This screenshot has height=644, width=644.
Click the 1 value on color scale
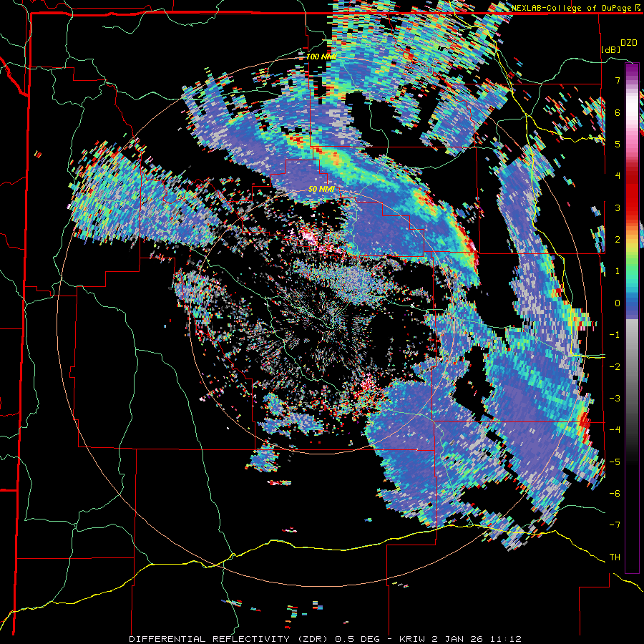click(x=618, y=271)
